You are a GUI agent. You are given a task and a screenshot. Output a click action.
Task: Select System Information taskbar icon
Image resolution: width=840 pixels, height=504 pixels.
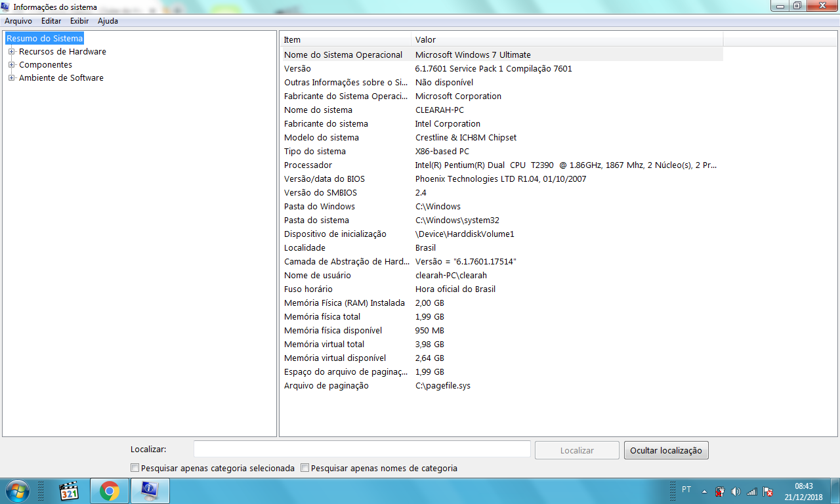(x=150, y=491)
